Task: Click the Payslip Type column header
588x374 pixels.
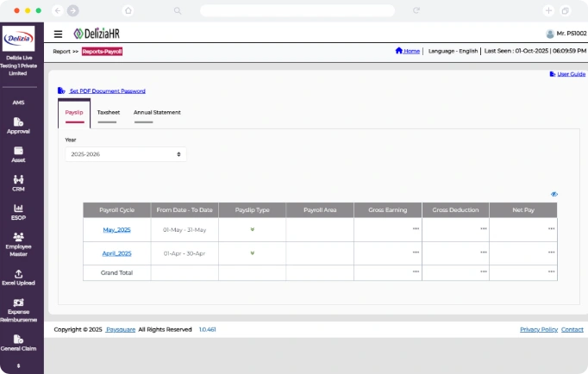Action: pos(253,210)
